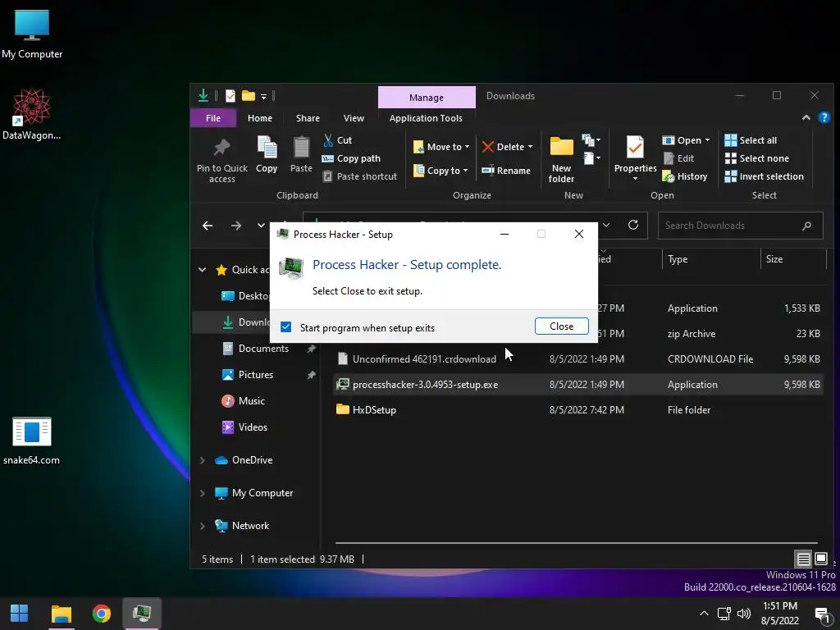Image resolution: width=840 pixels, height=630 pixels.
Task: Open Explorer help question mark icon
Action: coord(824,117)
